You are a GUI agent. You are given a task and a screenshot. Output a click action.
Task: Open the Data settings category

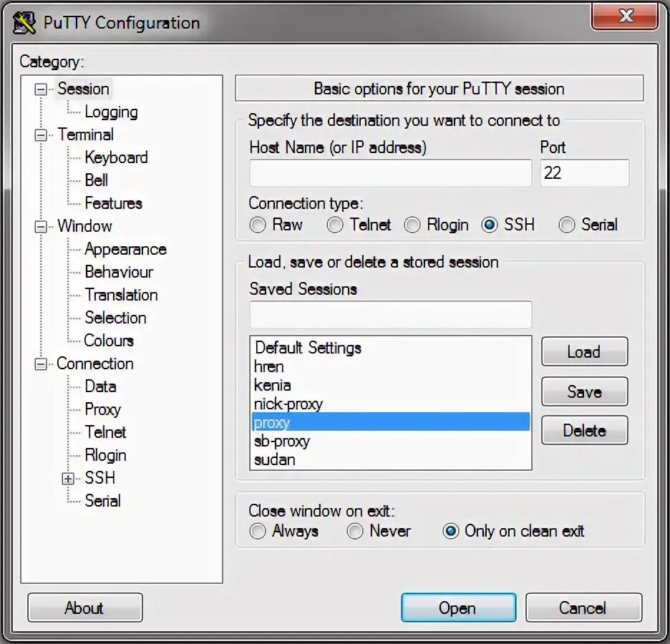point(100,386)
